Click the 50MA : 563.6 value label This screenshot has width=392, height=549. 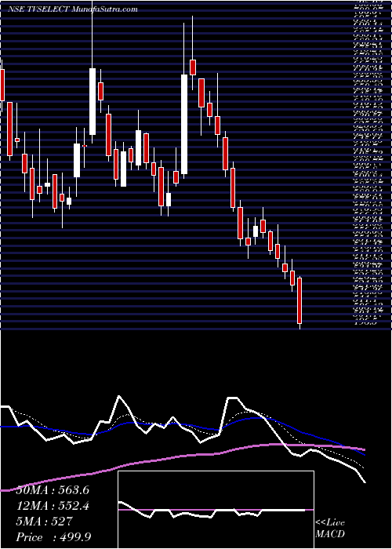(x=53, y=490)
